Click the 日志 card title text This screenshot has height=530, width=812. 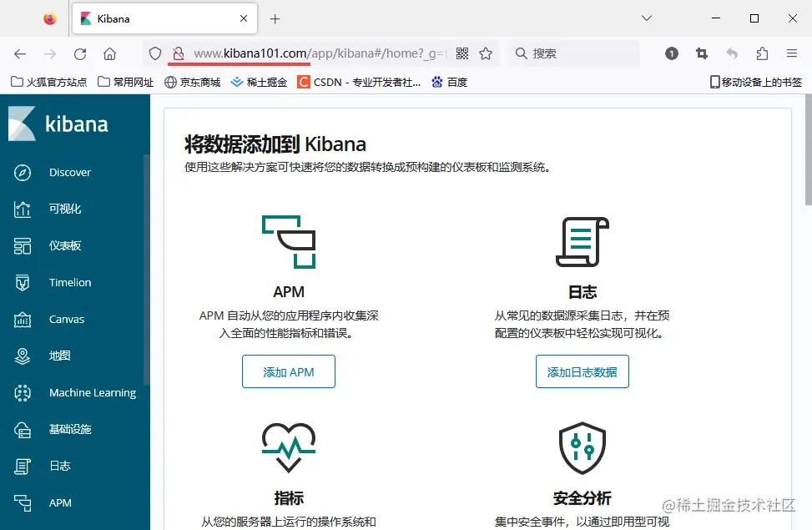[582, 292]
